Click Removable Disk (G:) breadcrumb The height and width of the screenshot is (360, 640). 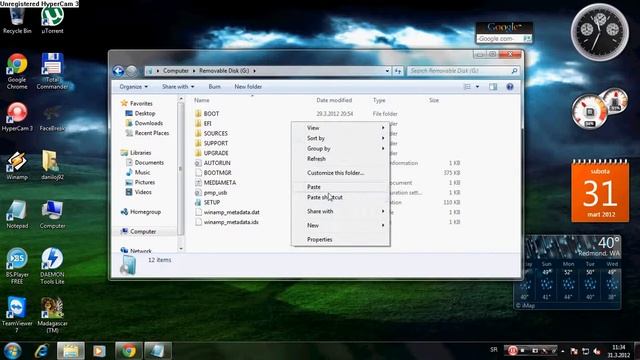click(x=224, y=71)
